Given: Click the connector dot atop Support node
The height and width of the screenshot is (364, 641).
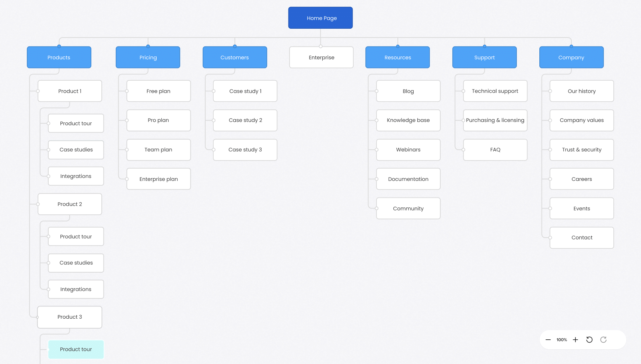Looking at the screenshot, I should pos(484,46).
